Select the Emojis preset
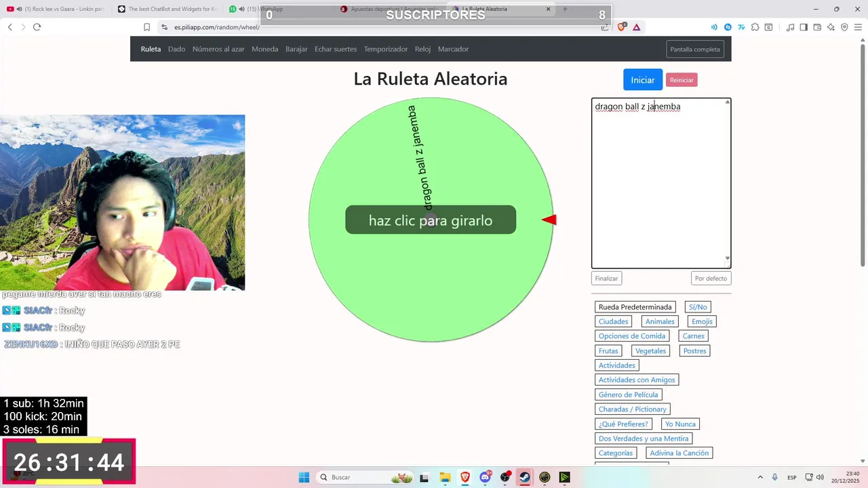Viewport: 868px width, 488px height. [702, 321]
